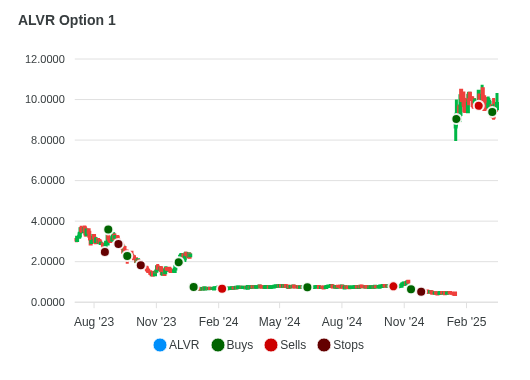Select the buy marker between May '24 and Aug '24

click(307, 287)
